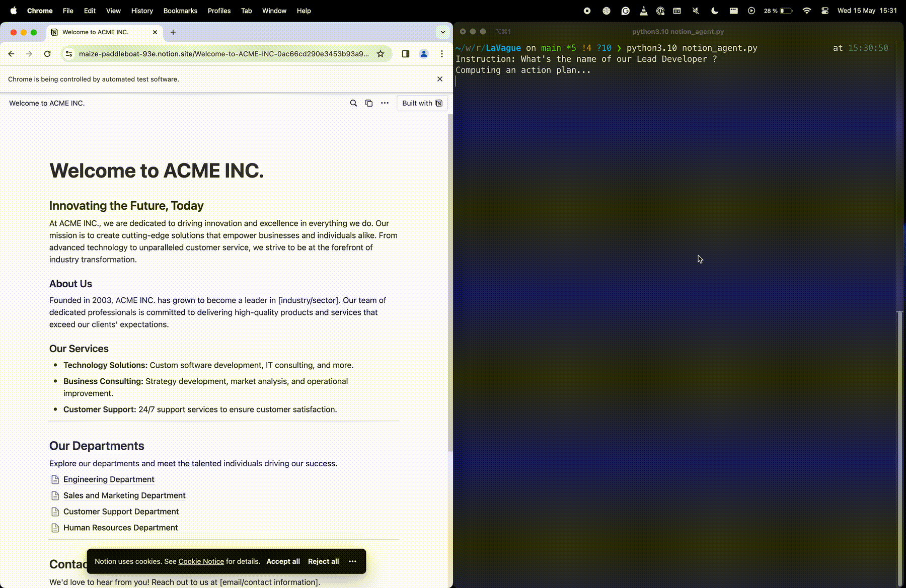Open the Customer Support Department page

pyautogui.click(x=121, y=512)
